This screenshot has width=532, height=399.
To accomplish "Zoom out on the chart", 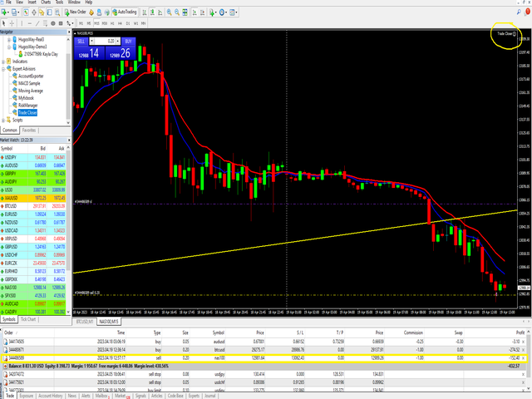I will point(177,12).
